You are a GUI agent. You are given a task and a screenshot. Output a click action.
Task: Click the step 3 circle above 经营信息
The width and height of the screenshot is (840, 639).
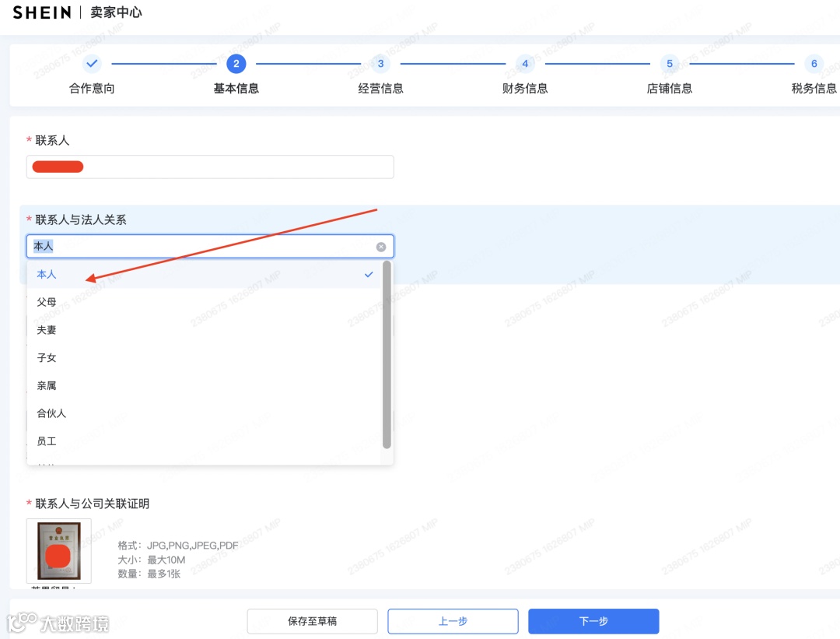[x=380, y=64]
